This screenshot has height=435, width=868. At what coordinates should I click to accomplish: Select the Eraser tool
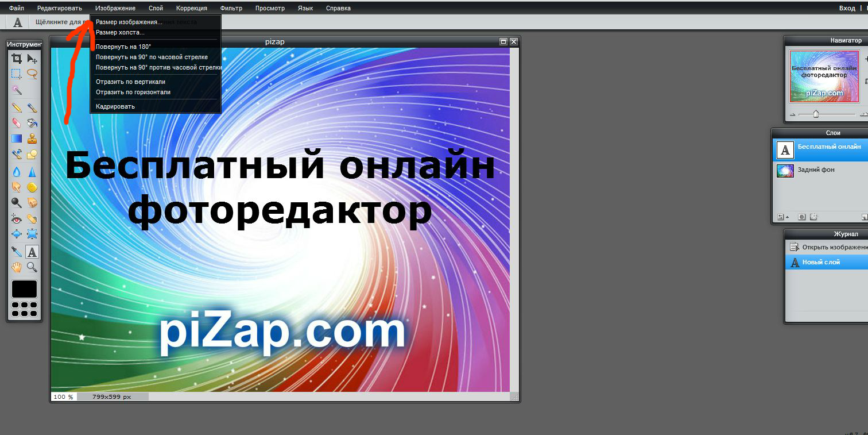click(x=17, y=123)
